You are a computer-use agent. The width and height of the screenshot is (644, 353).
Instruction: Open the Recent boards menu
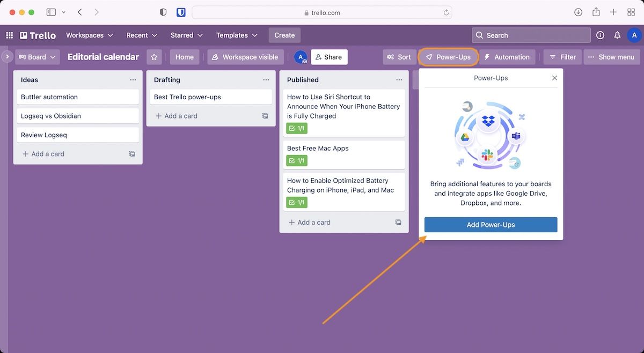(142, 35)
